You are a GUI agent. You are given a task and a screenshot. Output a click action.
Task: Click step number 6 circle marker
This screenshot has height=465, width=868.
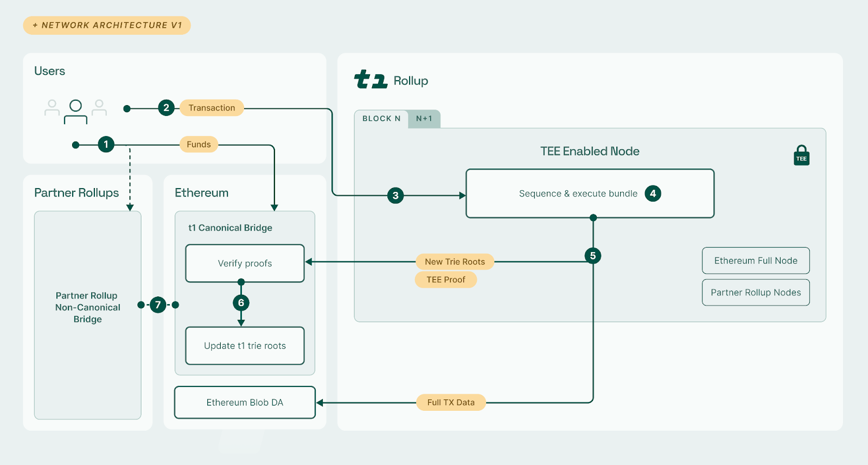pyautogui.click(x=241, y=303)
